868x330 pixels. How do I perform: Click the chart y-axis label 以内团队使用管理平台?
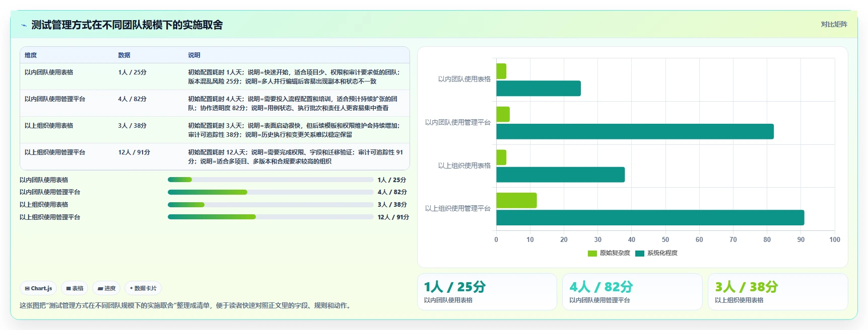457,122
